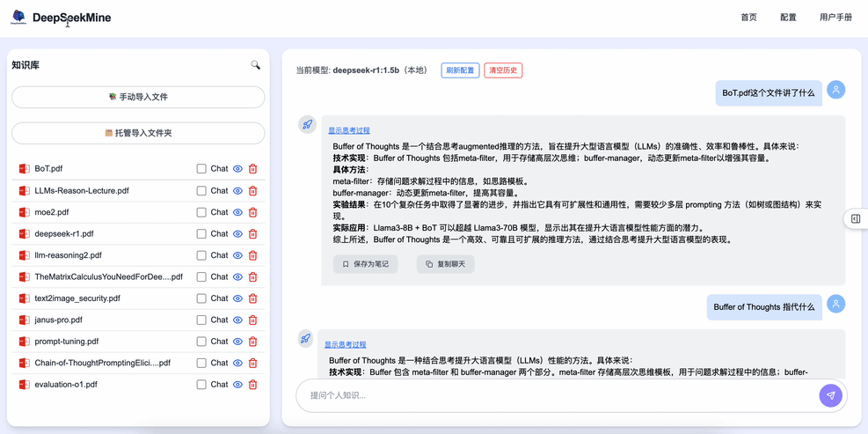This screenshot has height=434, width=868.
Task: Click the PDF icon beside deepseek-r1.pdf
Action: pos(25,234)
